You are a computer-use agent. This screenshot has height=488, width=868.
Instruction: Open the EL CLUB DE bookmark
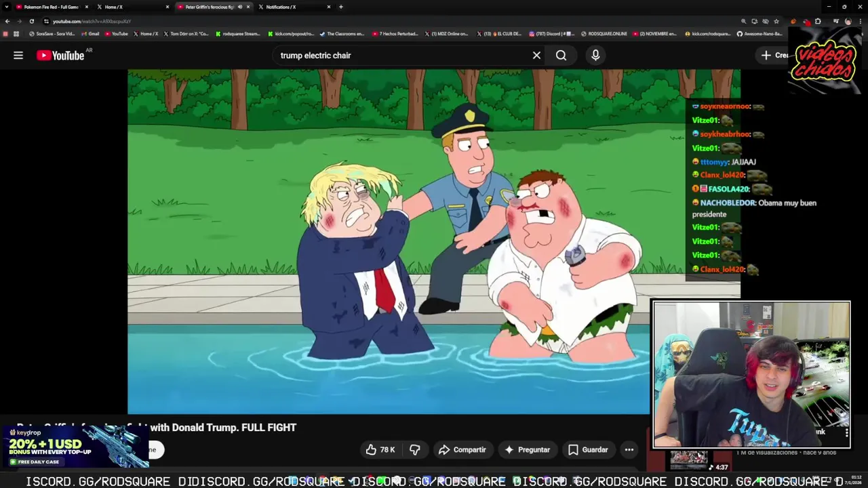499,34
